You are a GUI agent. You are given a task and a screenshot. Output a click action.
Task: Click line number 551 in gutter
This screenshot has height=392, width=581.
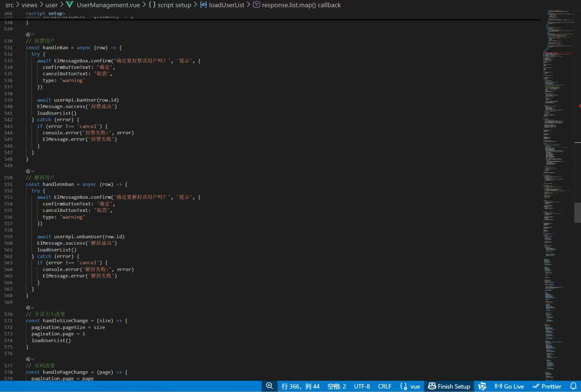[x=8, y=184]
